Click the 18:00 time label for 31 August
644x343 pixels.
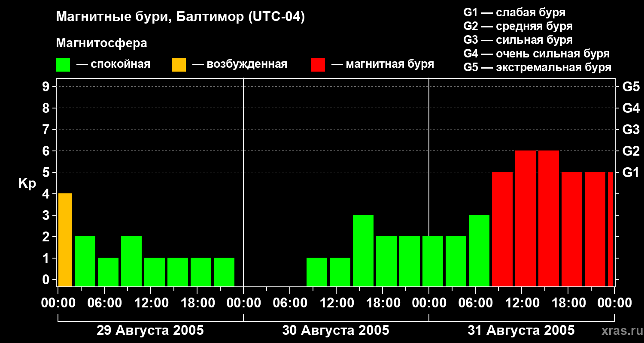[568, 303]
